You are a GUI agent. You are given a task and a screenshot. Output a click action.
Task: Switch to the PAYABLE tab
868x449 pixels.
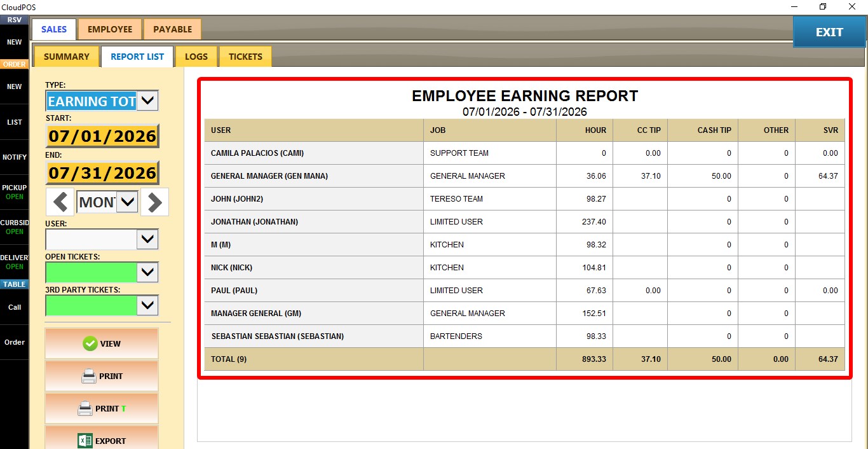pos(172,29)
